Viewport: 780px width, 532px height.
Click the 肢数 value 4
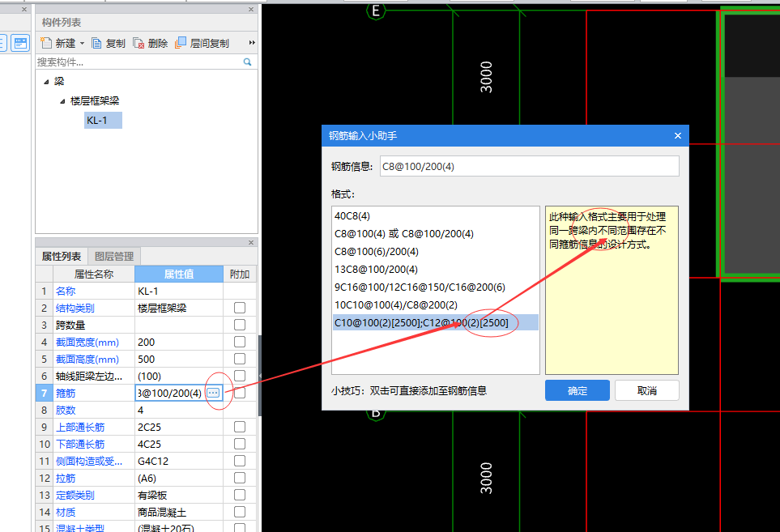(179, 411)
